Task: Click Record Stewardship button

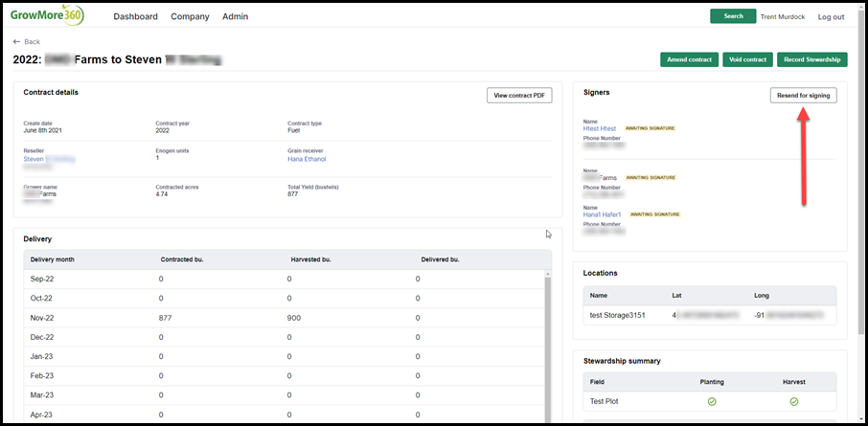Action: (x=812, y=59)
